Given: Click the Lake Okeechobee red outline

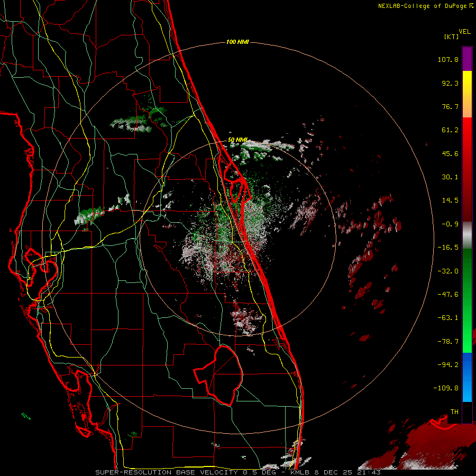Looking at the screenshot, I should point(218,375).
